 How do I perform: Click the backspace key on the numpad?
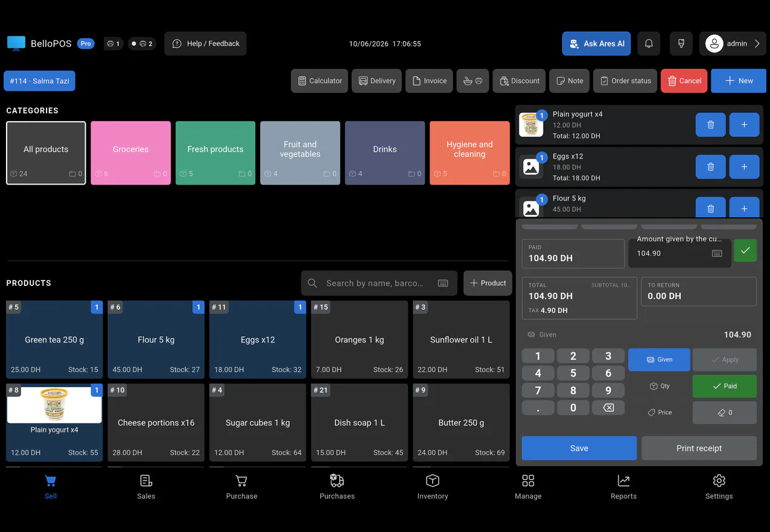(x=608, y=408)
